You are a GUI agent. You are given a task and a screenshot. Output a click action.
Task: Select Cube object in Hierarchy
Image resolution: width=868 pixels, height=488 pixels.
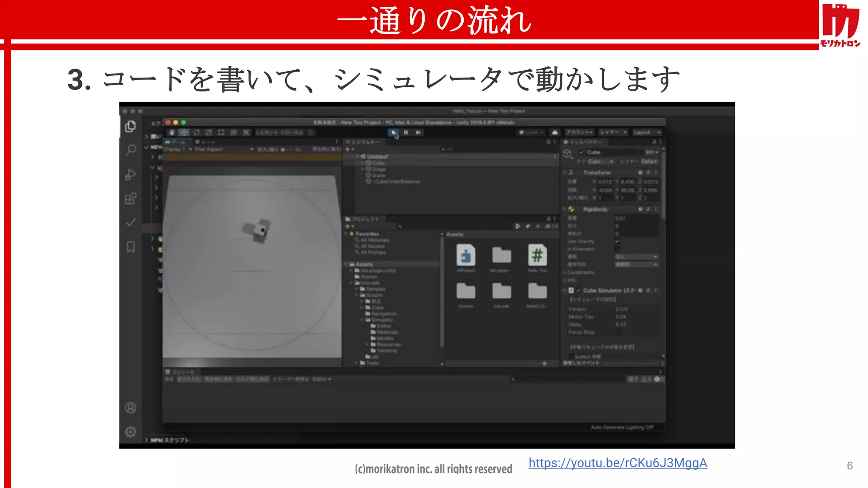[x=378, y=163]
